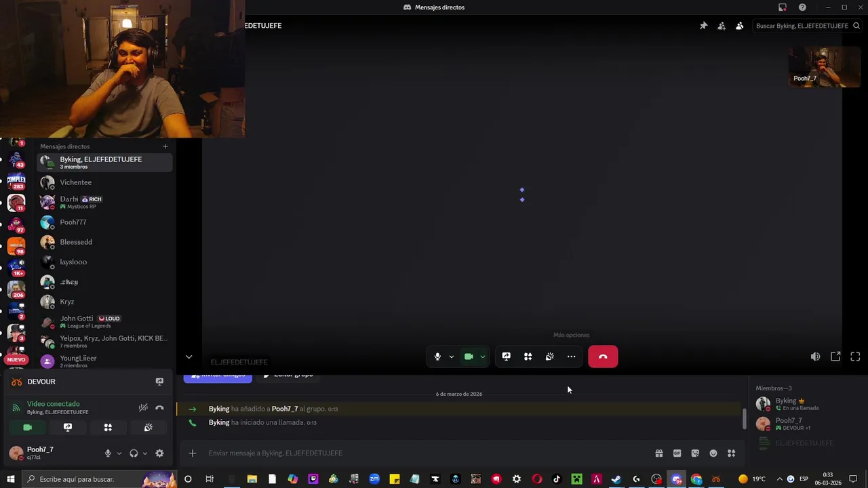Open server with 98 badge in sidebar
The height and width of the screenshot is (488, 868).
16,245
